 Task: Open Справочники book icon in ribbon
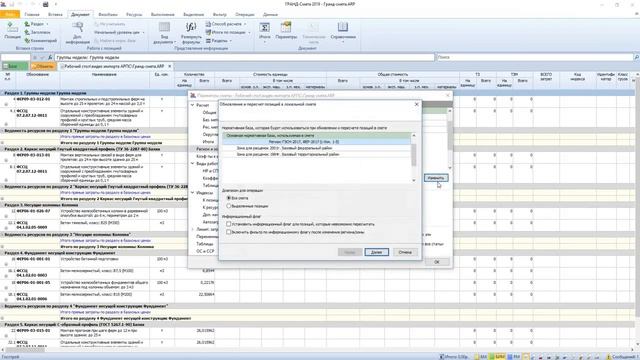[343, 27]
